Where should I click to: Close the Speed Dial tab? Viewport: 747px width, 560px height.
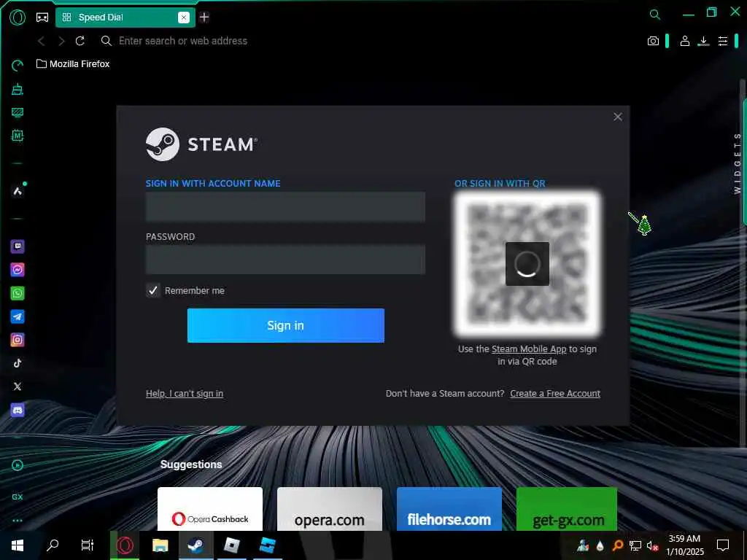[183, 17]
